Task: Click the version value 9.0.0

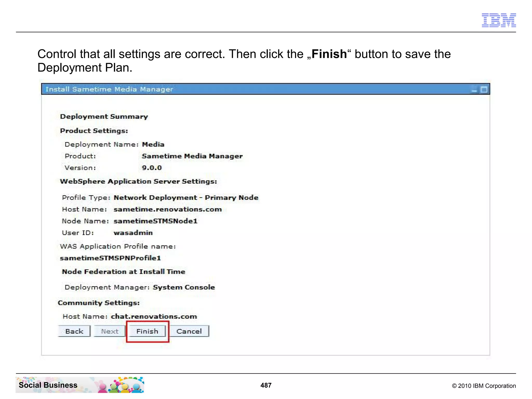Action: click(152, 168)
